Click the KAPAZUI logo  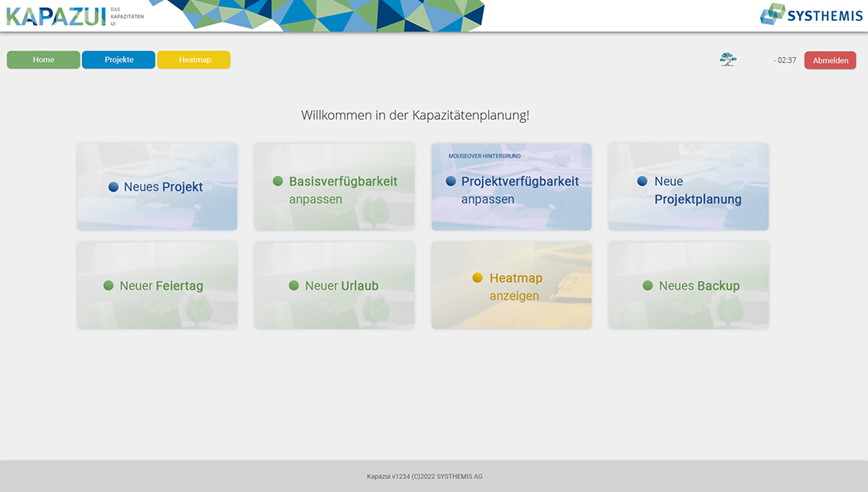[55, 15]
